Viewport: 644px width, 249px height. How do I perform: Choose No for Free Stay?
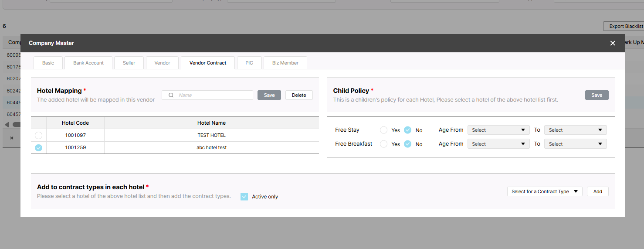(x=407, y=130)
